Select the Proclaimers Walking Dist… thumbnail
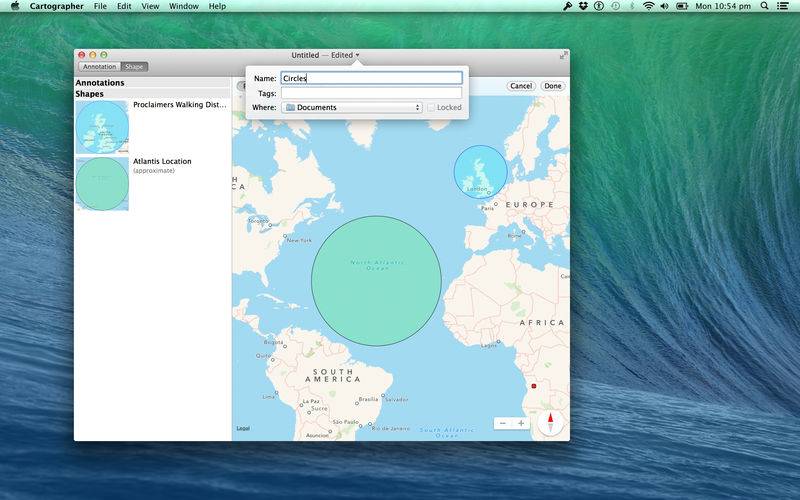 click(x=102, y=127)
